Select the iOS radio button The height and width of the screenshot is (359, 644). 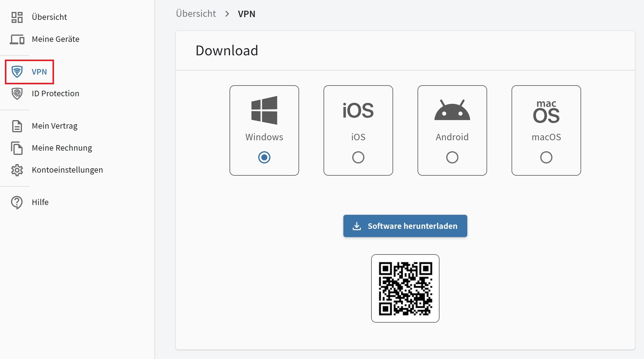[x=358, y=157]
